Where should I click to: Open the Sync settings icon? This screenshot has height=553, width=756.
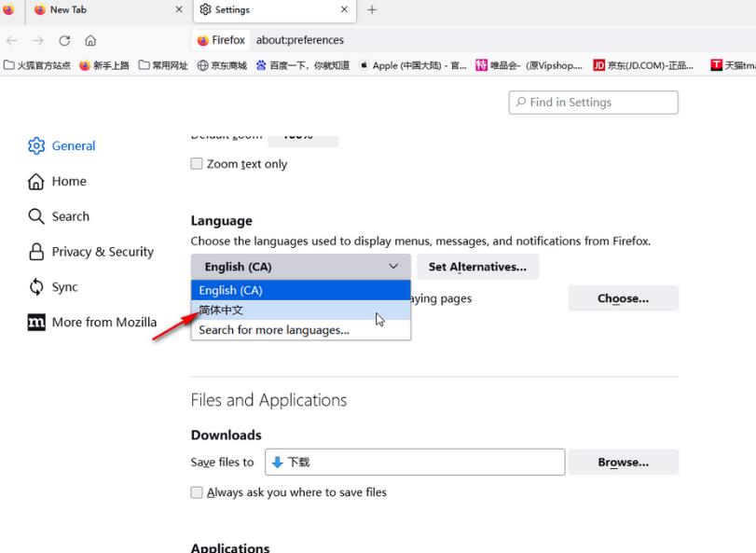[36, 287]
